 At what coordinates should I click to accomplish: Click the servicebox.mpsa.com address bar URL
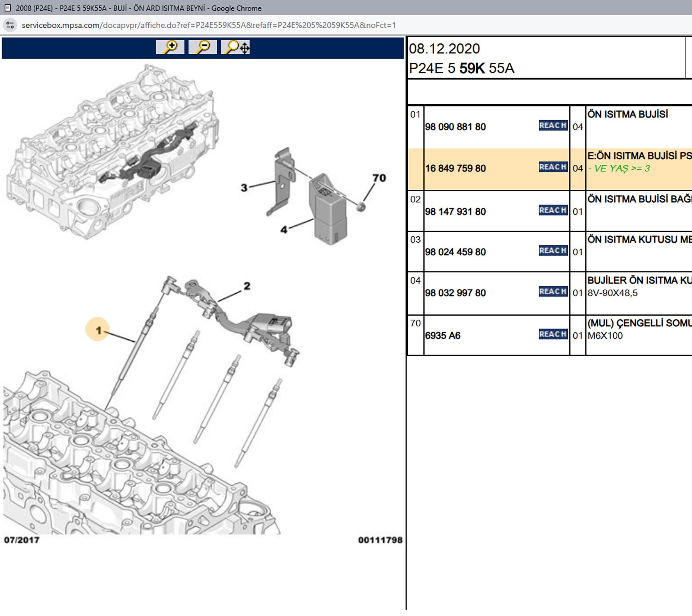[x=208, y=25]
